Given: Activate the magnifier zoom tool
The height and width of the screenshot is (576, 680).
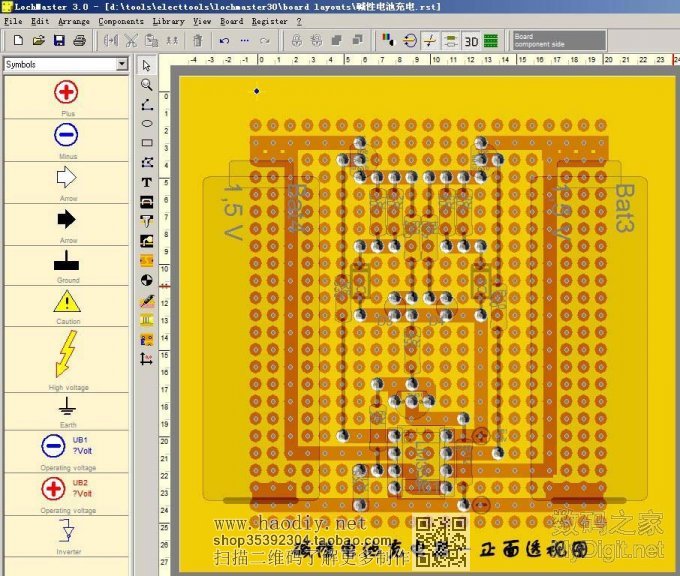Looking at the screenshot, I should coord(147,85).
